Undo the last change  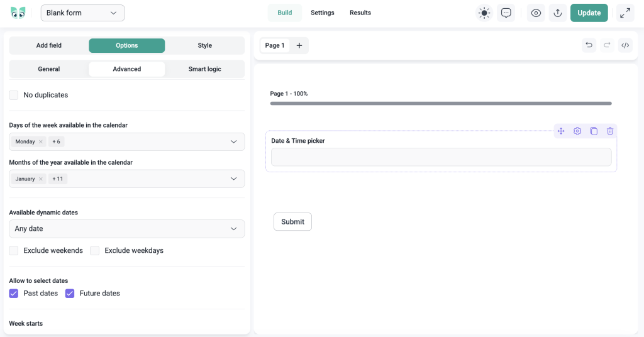tap(589, 45)
